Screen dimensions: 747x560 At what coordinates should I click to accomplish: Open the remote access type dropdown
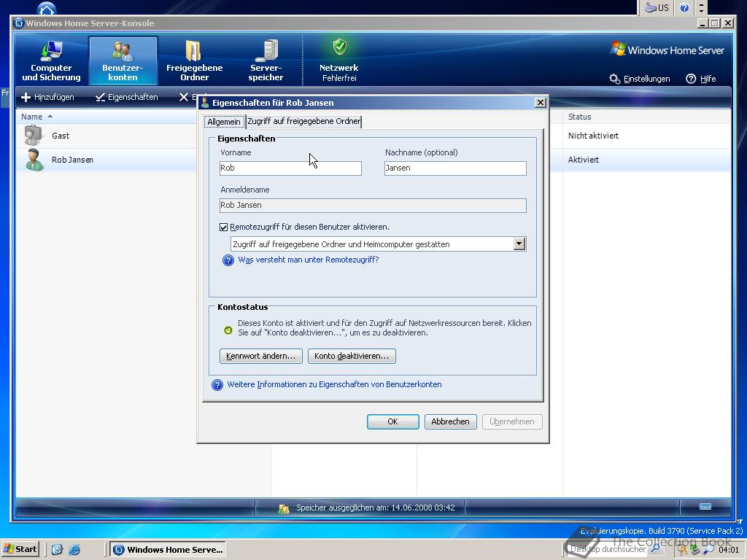point(519,244)
